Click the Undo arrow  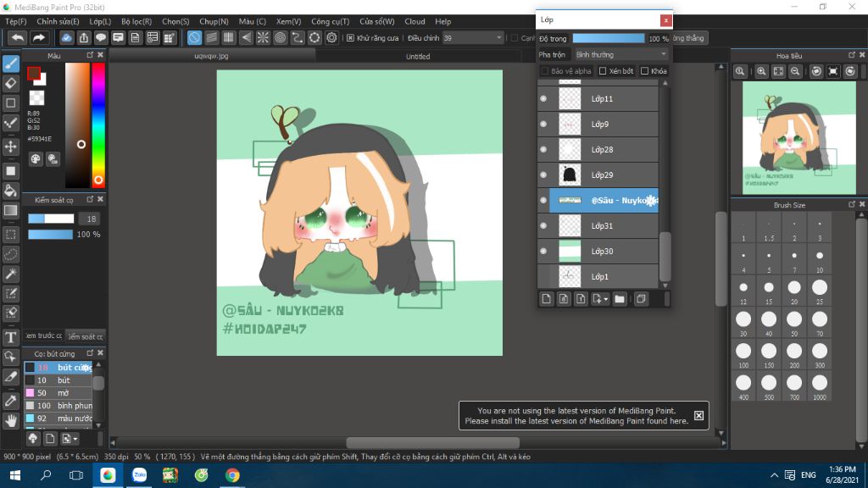[x=18, y=37]
